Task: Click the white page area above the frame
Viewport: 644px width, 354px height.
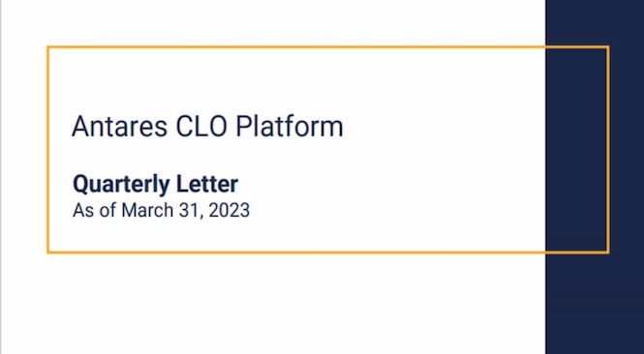Action: click(x=273, y=22)
